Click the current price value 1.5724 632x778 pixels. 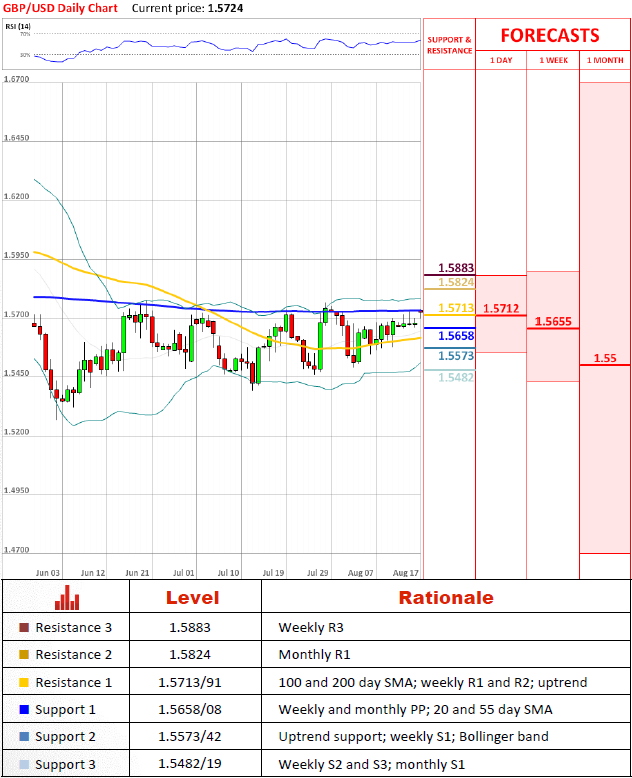click(226, 8)
